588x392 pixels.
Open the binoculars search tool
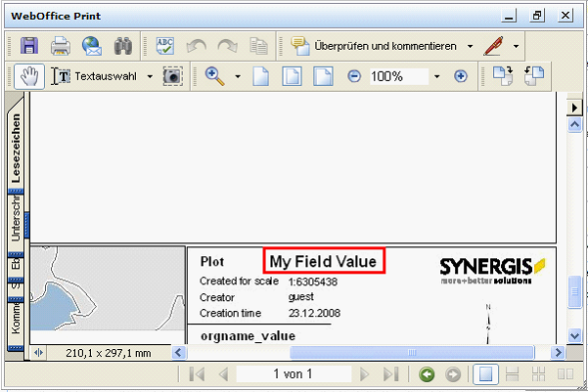(123, 46)
